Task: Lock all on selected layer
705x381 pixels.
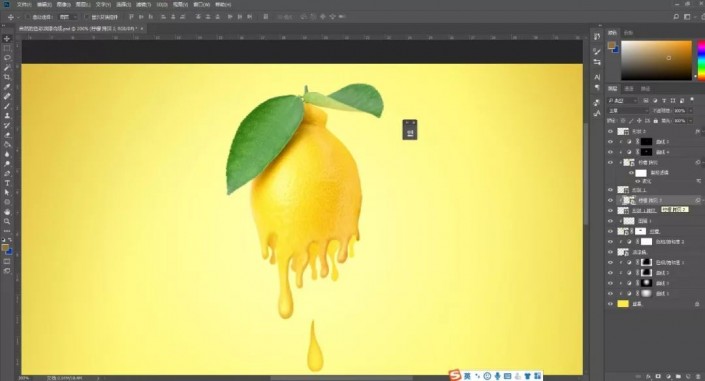Action: 656,121
